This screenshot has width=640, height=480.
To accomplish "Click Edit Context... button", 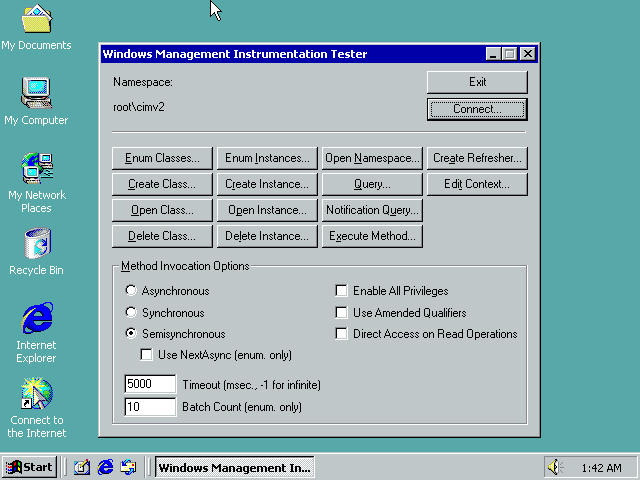I will (x=477, y=184).
